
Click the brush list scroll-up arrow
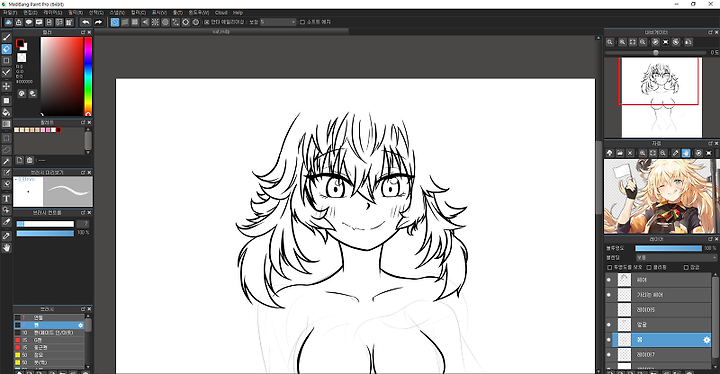(87, 316)
